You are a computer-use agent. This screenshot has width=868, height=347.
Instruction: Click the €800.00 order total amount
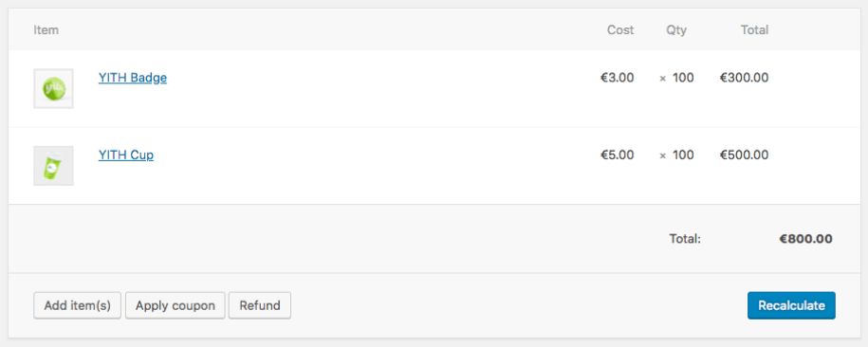(x=805, y=239)
